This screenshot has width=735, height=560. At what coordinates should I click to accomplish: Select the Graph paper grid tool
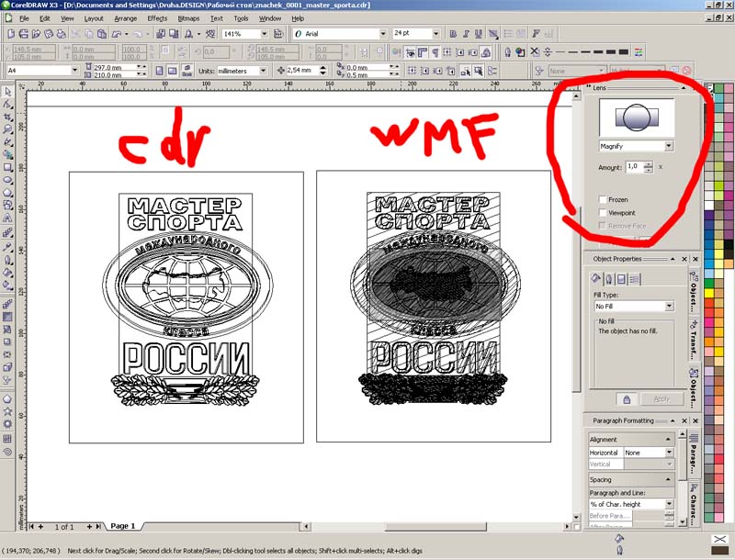click(7, 439)
